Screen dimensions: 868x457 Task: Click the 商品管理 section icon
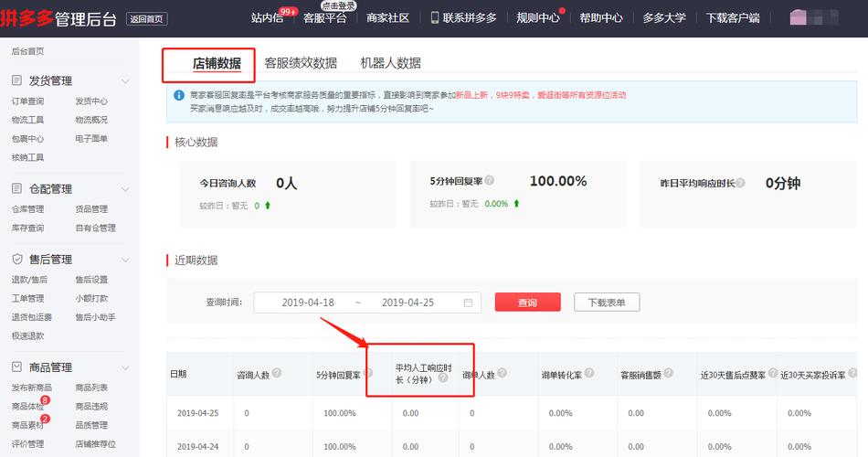[17, 367]
